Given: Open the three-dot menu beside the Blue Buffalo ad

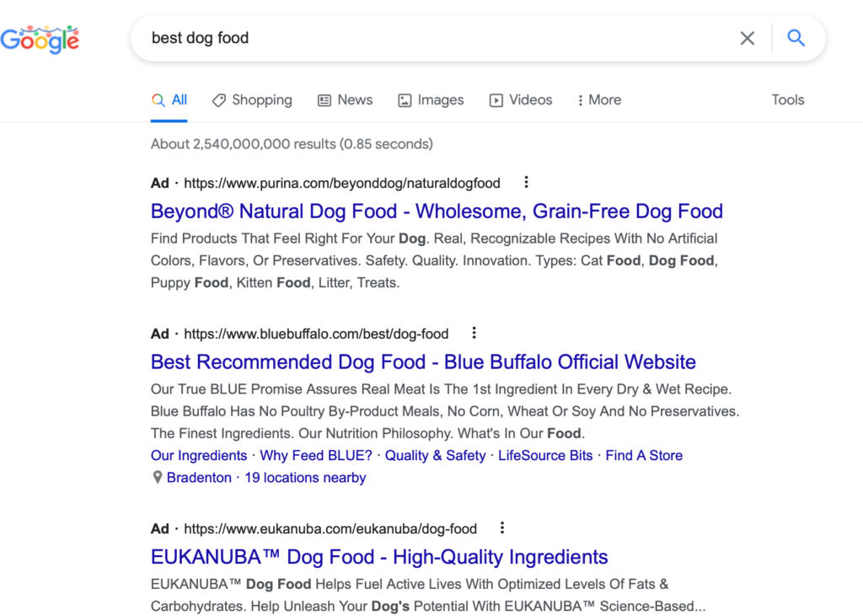Looking at the screenshot, I should pyautogui.click(x=474, y=333).
